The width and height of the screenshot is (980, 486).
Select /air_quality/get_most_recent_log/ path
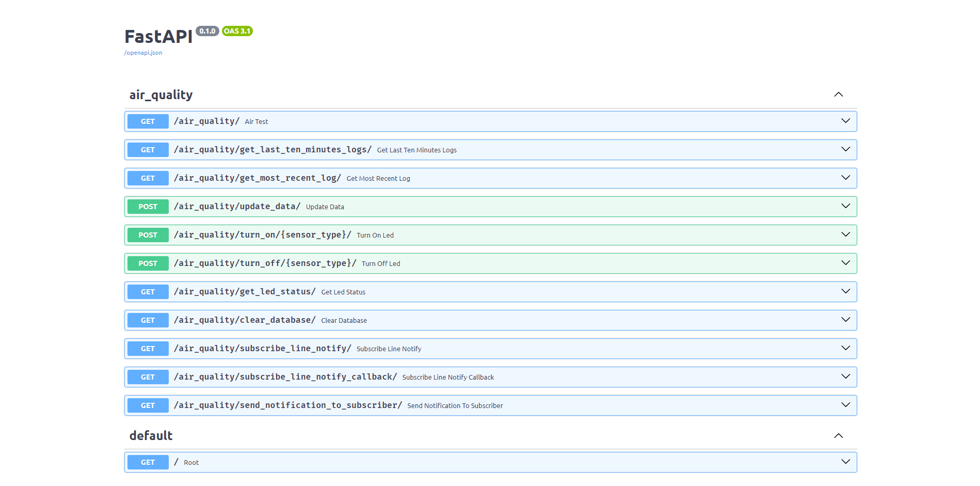258,178
